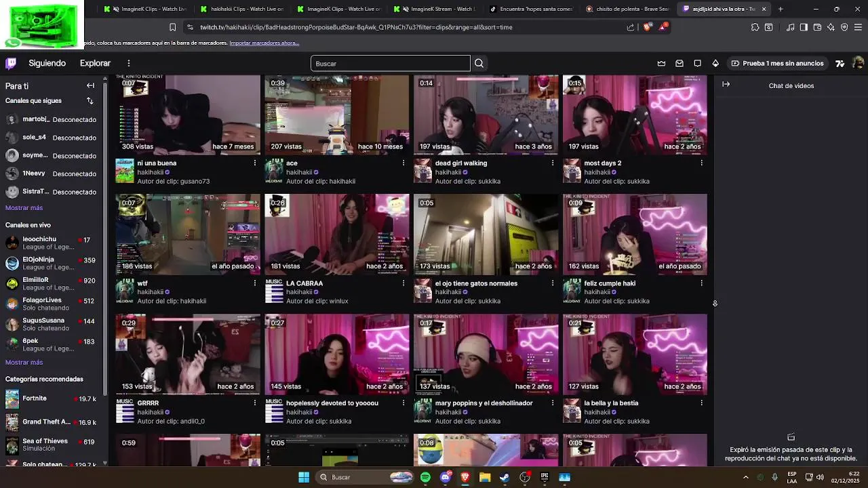Open File Explorer from taskbar
Screen dimensions: 868x488
click(x=485, y=477)
